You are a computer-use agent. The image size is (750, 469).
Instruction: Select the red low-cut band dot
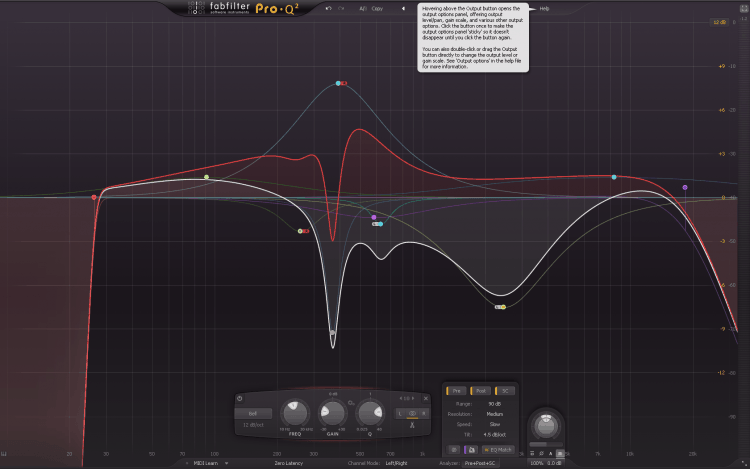[x=94, y=197]
